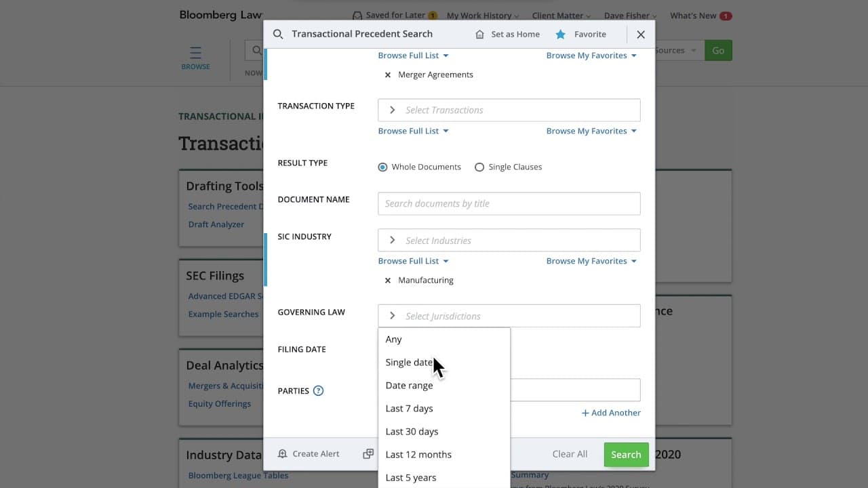Open the Browse hamburger menu icon
The width and height of the screenshot is (868, 488).
(x=195, y=52)
